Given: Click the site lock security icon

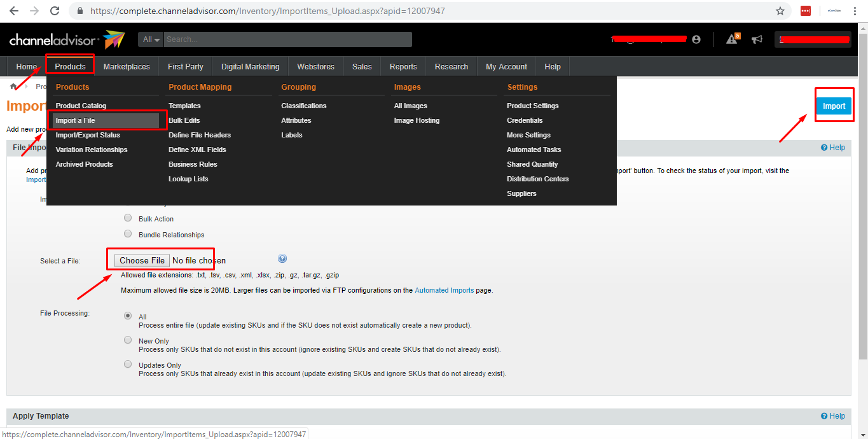Looking at the screenshot, I should pyautogui.click(x=79, y=11).
